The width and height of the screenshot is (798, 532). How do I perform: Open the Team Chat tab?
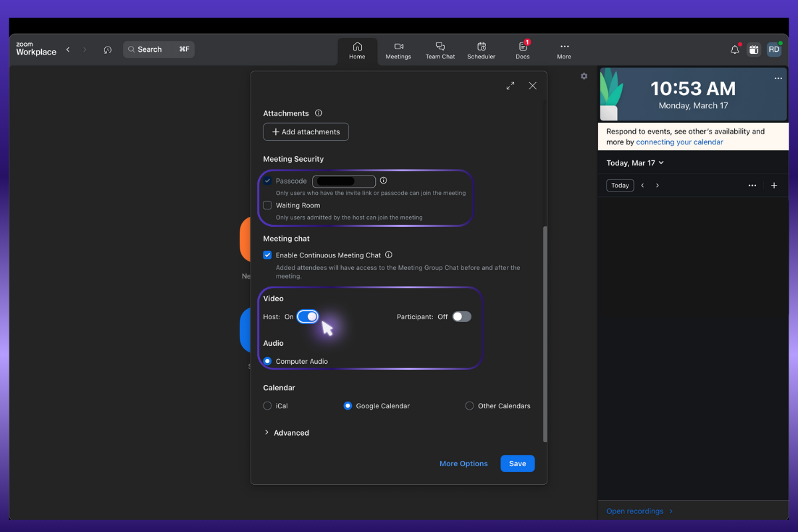[440, 51]
